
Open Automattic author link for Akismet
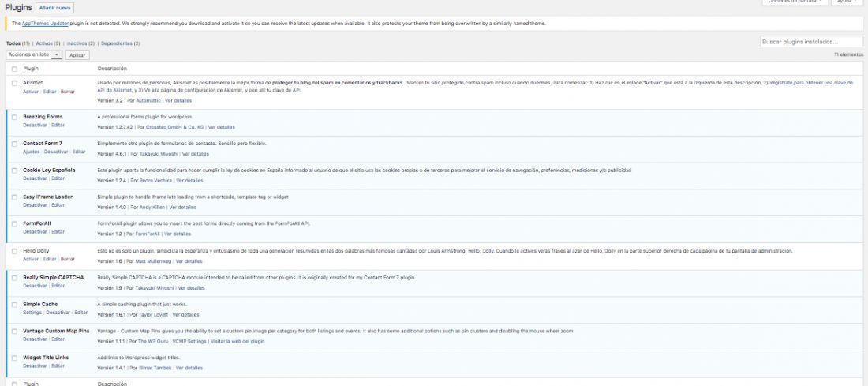click(148, 101)
